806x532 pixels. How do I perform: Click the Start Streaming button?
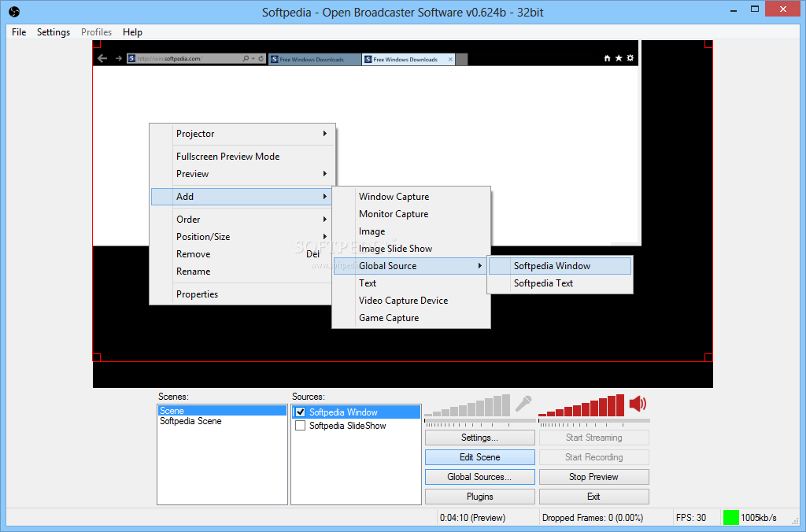point(593,438)
